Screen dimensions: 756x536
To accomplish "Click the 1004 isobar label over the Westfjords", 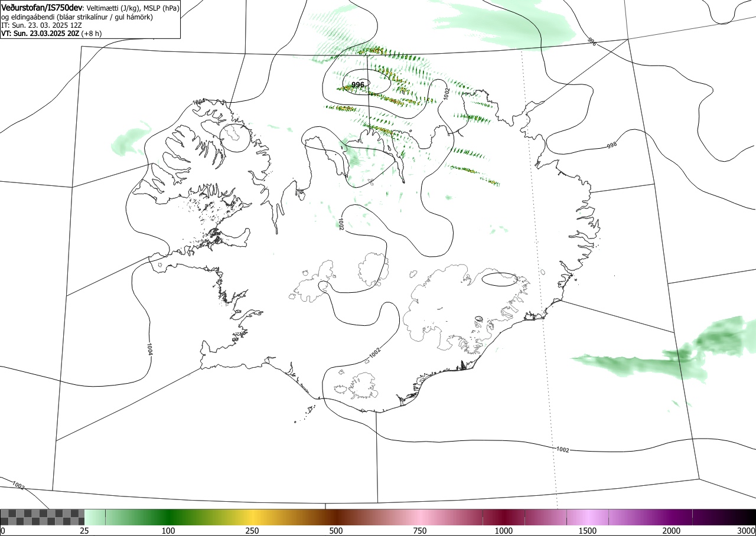I will [198, 102].
